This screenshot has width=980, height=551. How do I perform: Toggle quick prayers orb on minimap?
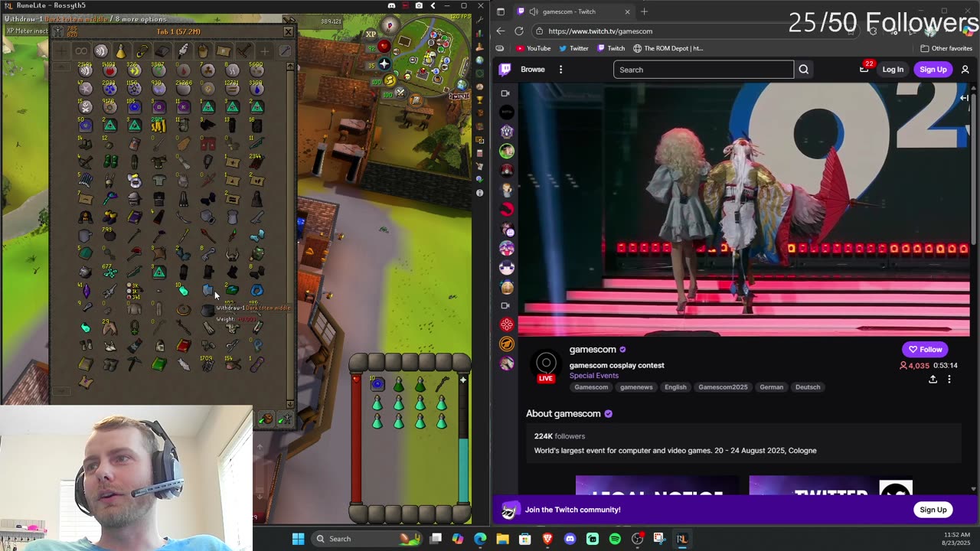(384, 64)
